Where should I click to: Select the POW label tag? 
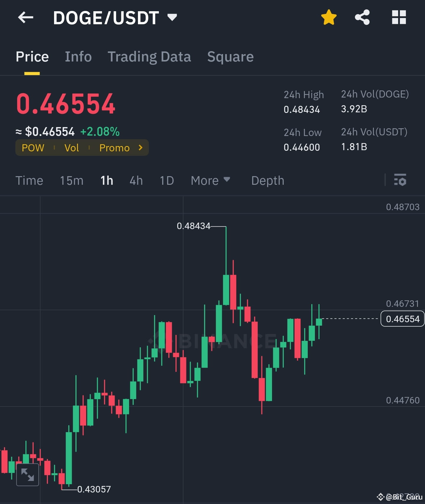tap(33, 148)
